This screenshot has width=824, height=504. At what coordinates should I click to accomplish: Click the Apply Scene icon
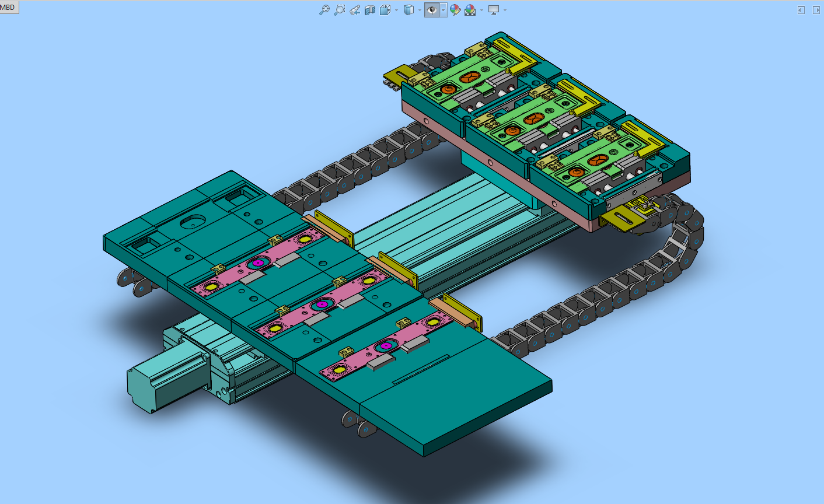pos(470,10)
